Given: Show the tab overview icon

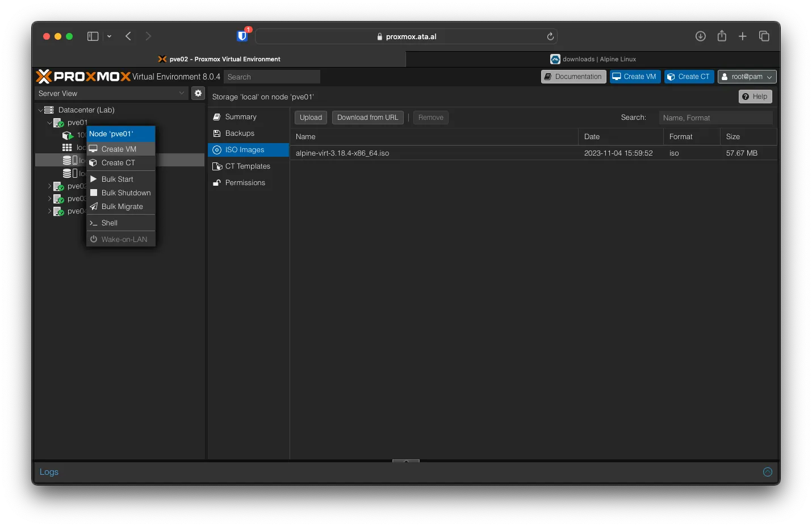Looking at the screenshot, I should click(764, 36).
